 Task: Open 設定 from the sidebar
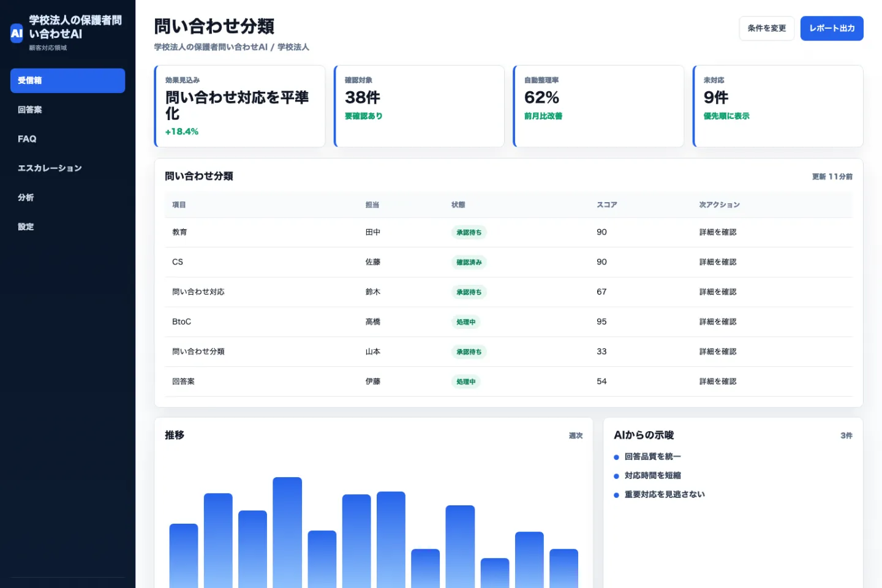pos(67,227)
